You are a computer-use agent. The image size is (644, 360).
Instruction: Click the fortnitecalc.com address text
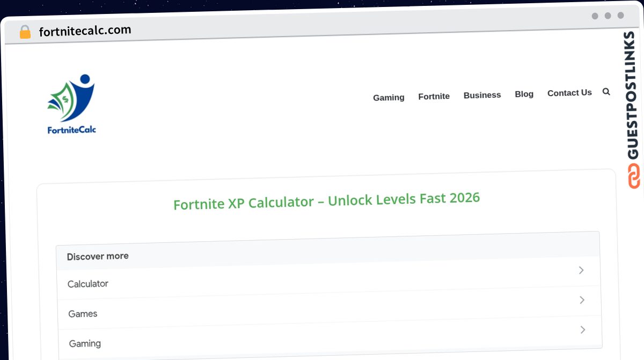pos(85,31)
